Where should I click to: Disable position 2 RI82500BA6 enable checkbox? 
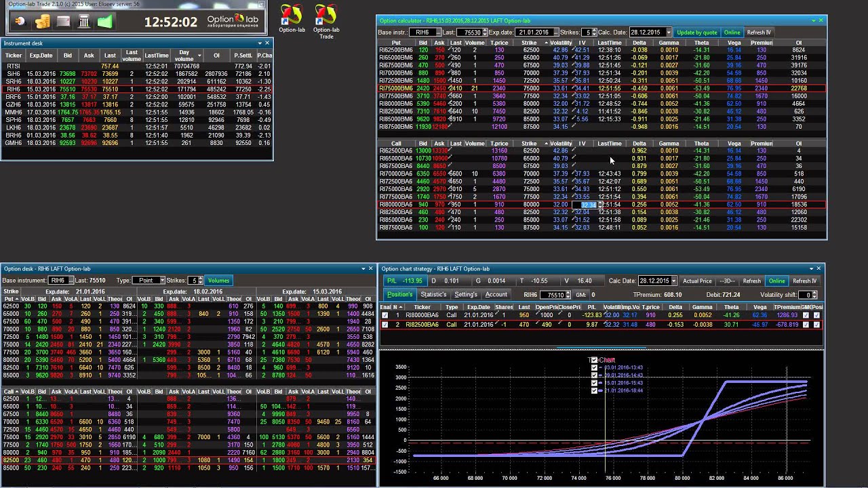385,325
